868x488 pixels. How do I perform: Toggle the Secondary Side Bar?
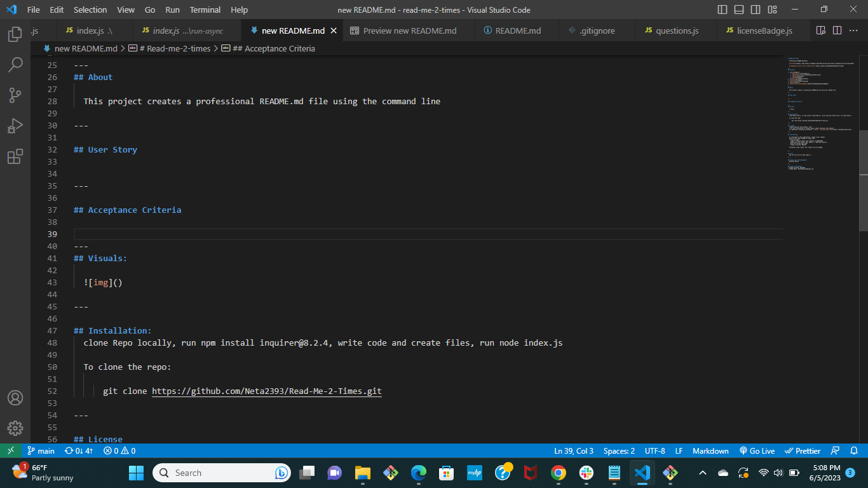[x=755, y=10]
